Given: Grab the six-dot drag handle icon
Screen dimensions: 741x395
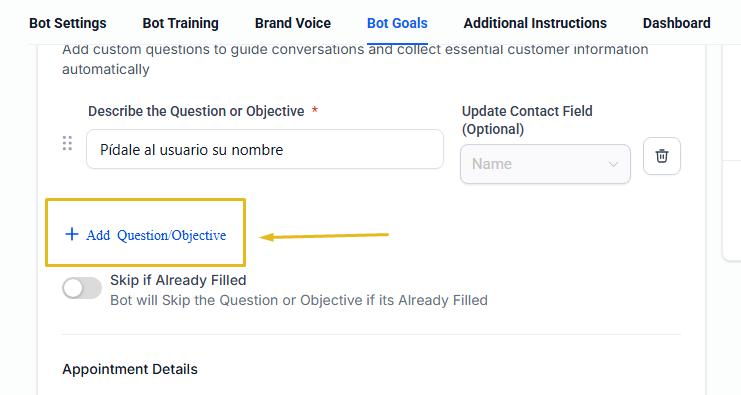Looking at the screenshot, I should pos(67,143).
